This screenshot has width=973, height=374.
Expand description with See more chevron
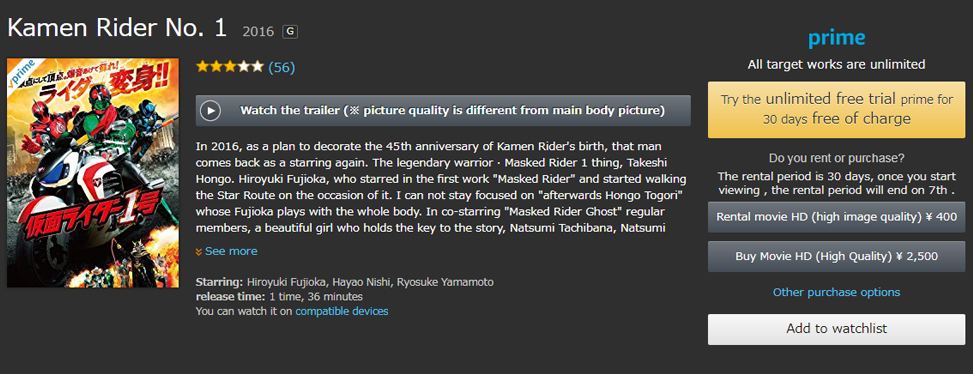pos(199,252)
